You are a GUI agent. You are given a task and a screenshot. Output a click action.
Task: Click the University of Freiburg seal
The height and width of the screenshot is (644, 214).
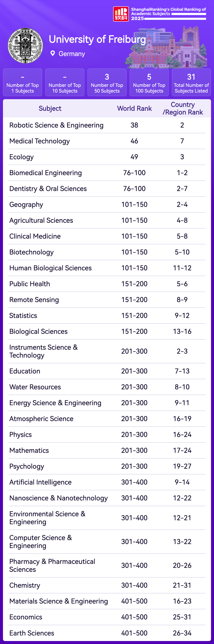pyautogui.click(x=25, y=46)
